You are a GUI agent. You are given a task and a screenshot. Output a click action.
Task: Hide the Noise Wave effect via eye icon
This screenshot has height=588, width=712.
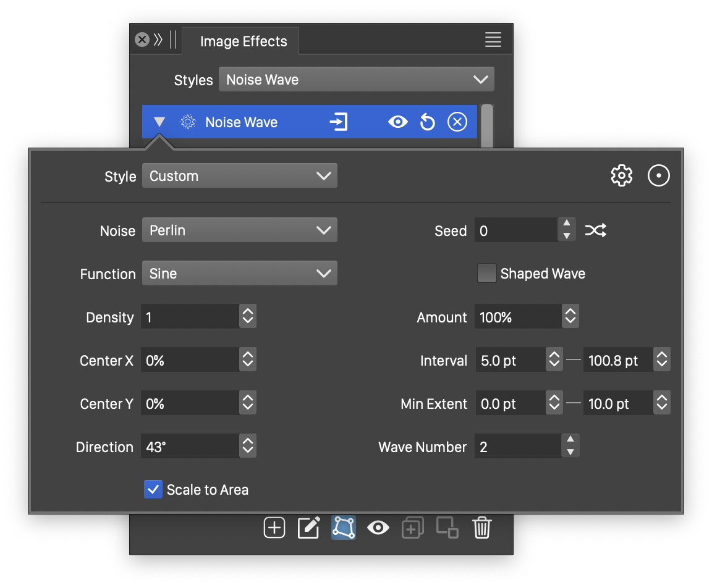point(397,122)
